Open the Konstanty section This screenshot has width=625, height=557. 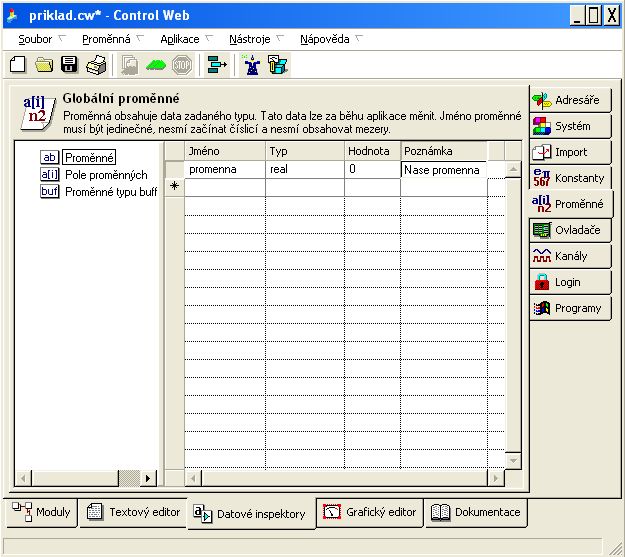570,178
